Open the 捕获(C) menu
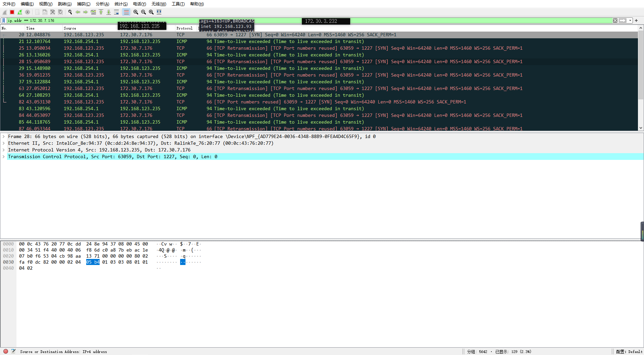644x355 pixels. click(x=84, y=4)
